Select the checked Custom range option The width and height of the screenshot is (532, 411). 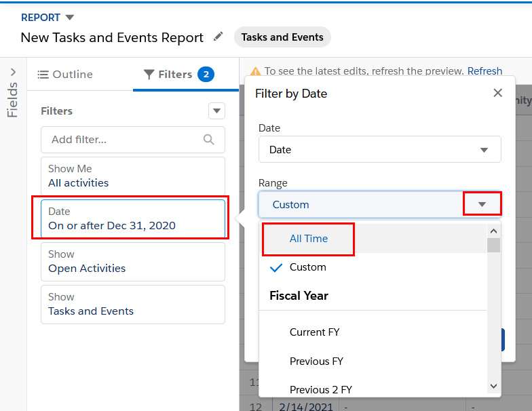pos(307,267)
